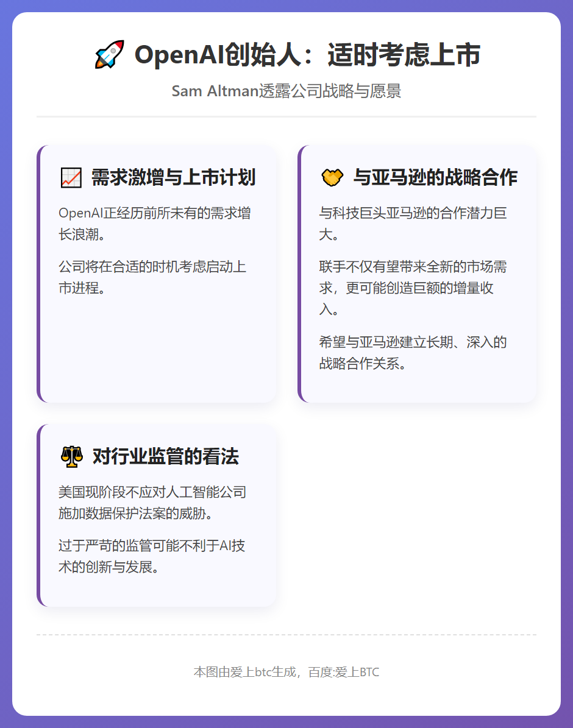573x728 pixels.
Task: Select the heading 对行业监管的看法
Action: pyautogui.click(x=165, y=456)
